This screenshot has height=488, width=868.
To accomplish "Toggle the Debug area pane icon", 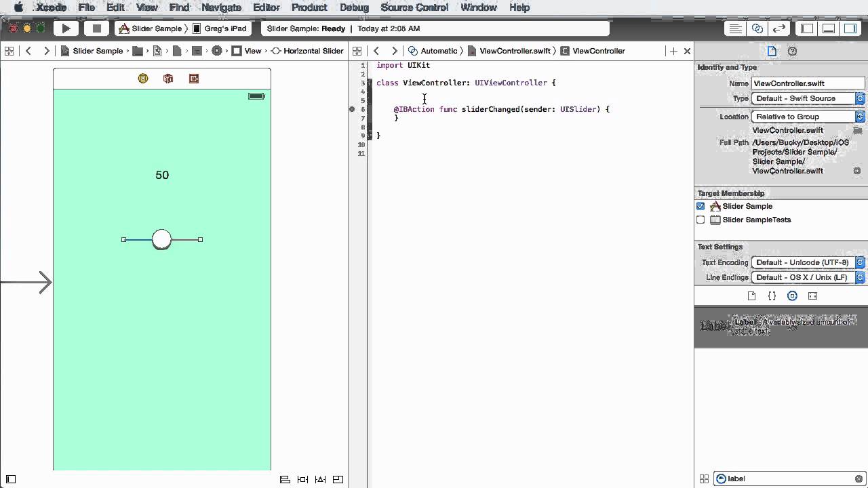I will click(829, 28).
